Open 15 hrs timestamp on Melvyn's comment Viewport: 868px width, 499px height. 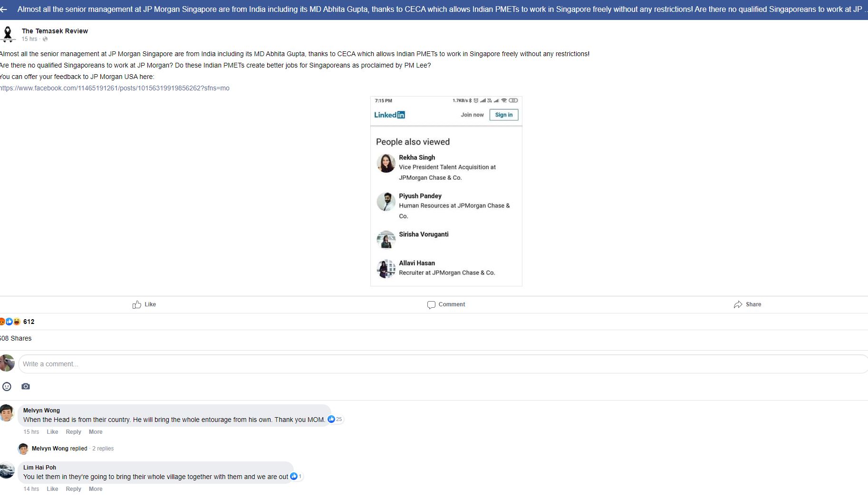coord(31,432)
